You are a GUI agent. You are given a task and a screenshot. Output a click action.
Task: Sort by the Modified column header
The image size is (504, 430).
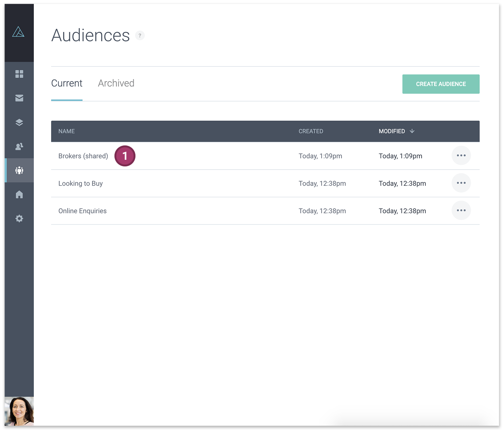pyautogui.click(x=392, y=131)
